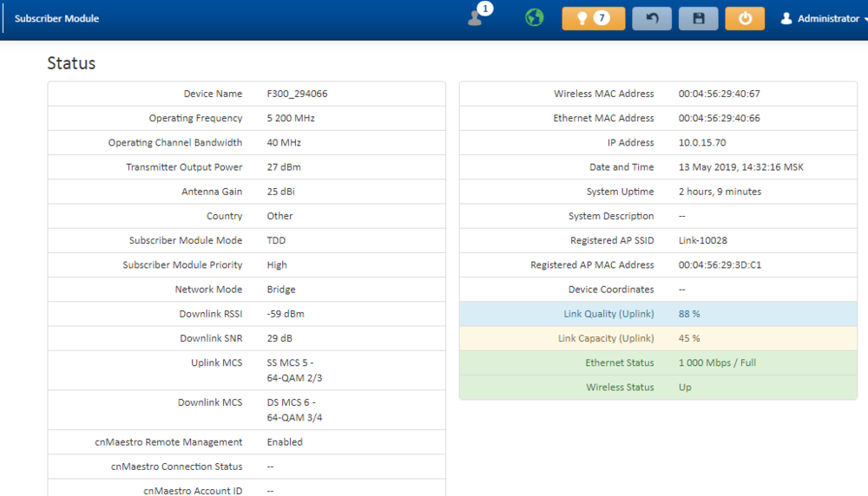Click the green Ethernet Status row

657,362
